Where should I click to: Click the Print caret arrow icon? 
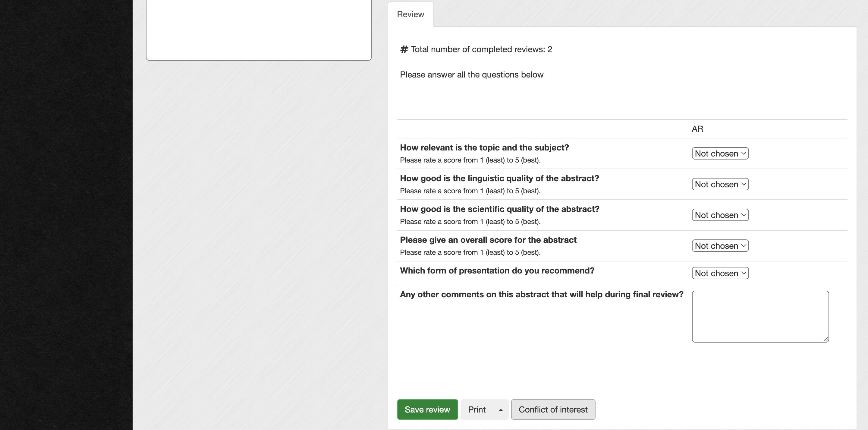pyautogui.click(x=500, y=410)
